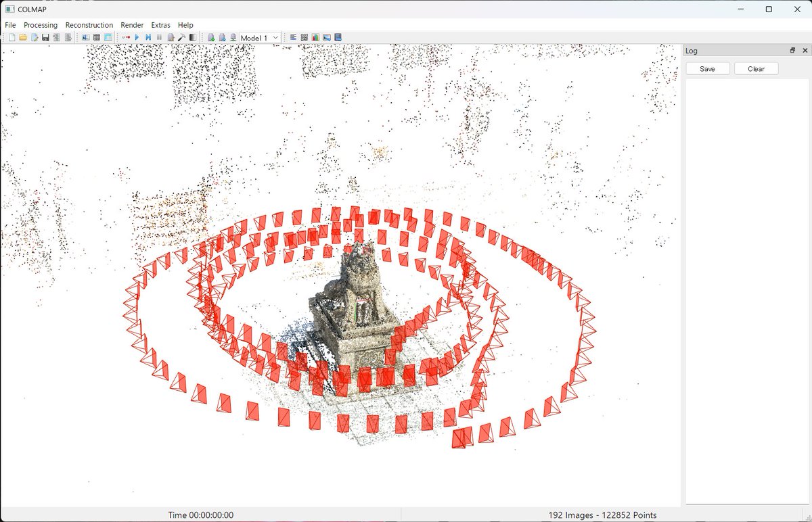This screenshot has height=522, width=812.
Task: Click the Log panel title
Action: pos(692,51)
